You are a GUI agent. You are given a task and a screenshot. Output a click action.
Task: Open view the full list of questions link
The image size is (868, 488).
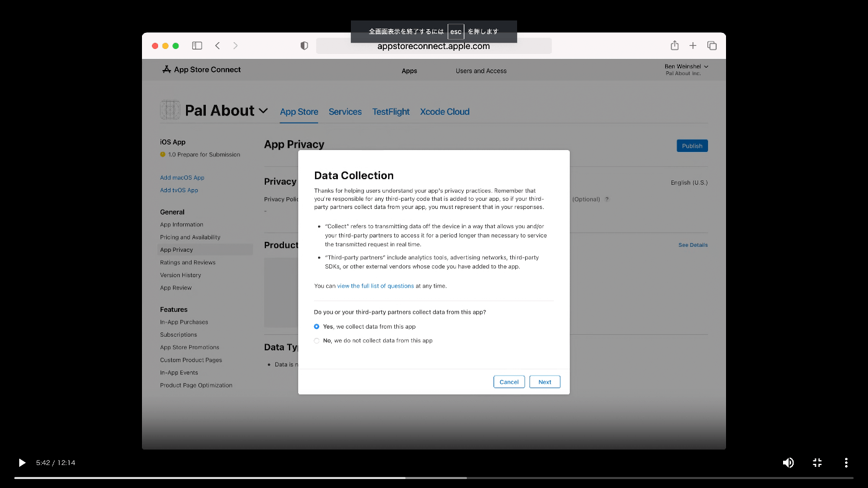point(375,286)
